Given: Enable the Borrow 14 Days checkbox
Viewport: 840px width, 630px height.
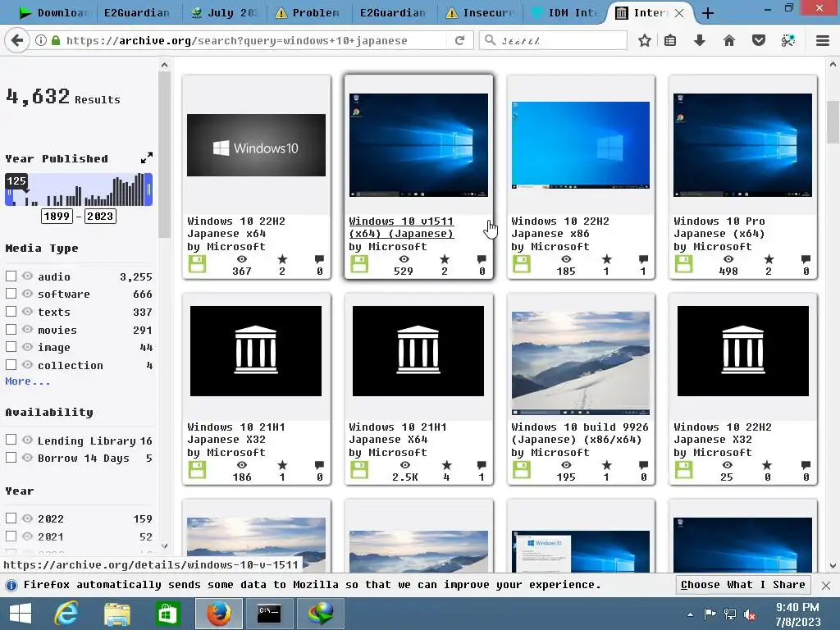Looking at the screenshot, I should coord(11,458).
